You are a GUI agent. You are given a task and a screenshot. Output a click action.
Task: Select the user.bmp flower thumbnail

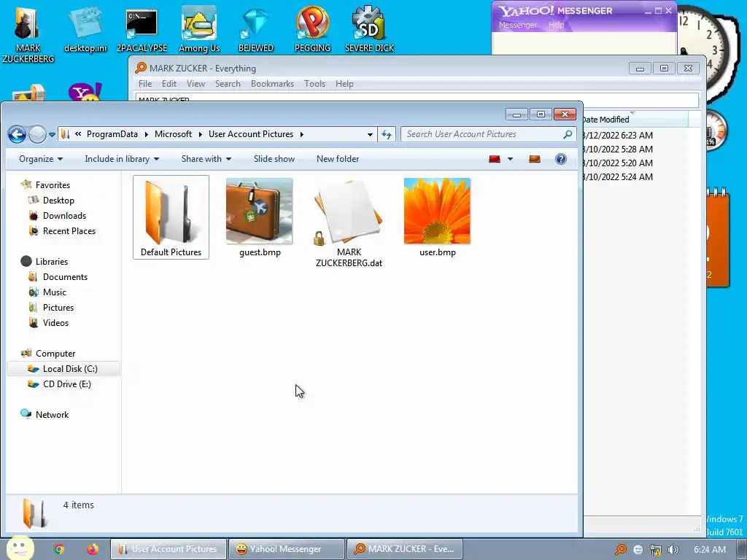click(x=438, y=217)
